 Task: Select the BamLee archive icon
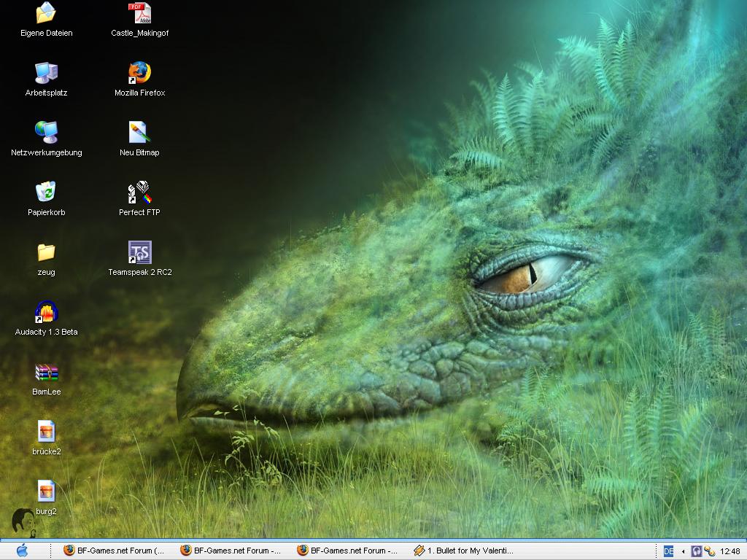(46, 373)
